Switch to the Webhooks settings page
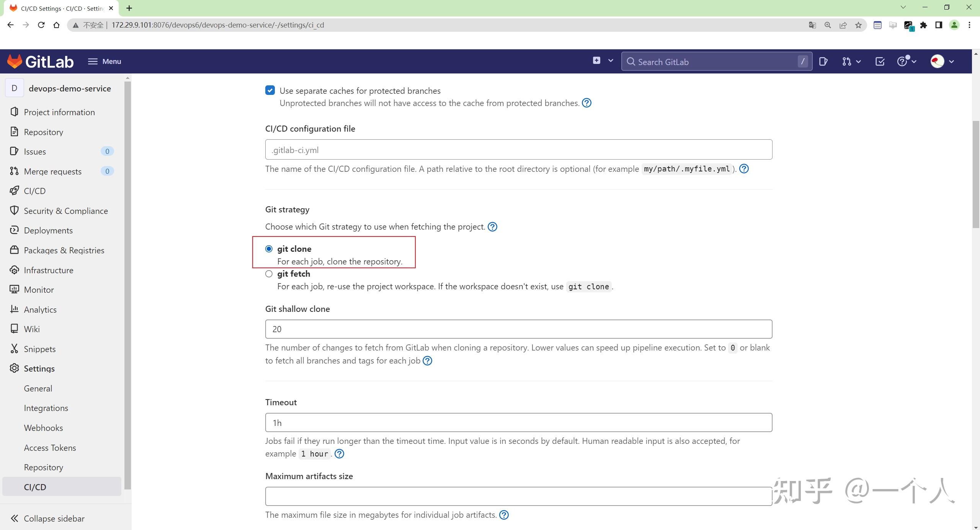The image size is (980, 530). point(43,427)
